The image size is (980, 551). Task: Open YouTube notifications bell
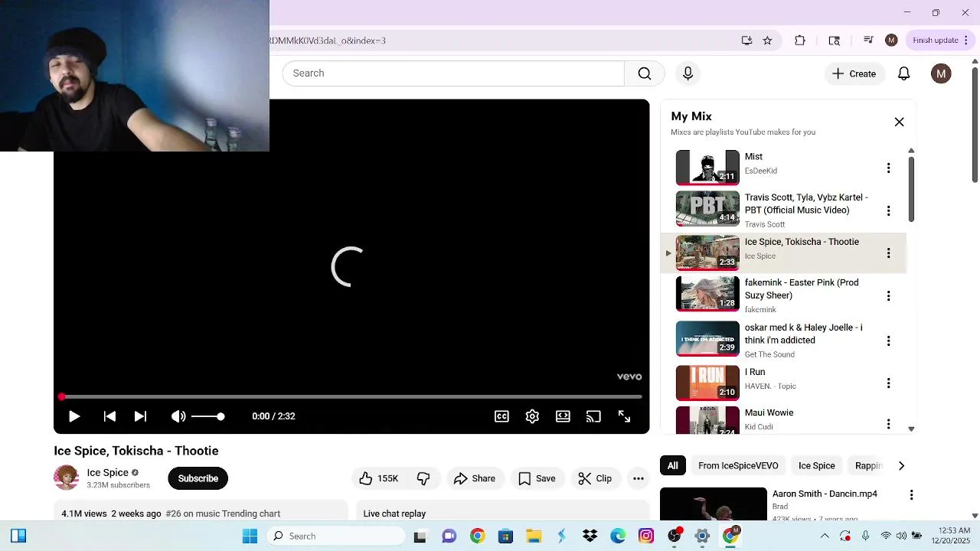click(x=904, y=73)
